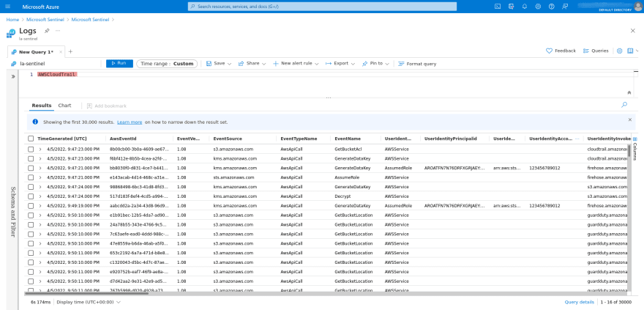The height and width of the screenshot is (310, 644).
Task: Click the vertical scrollbar of results grid
Action: (629, 151)
